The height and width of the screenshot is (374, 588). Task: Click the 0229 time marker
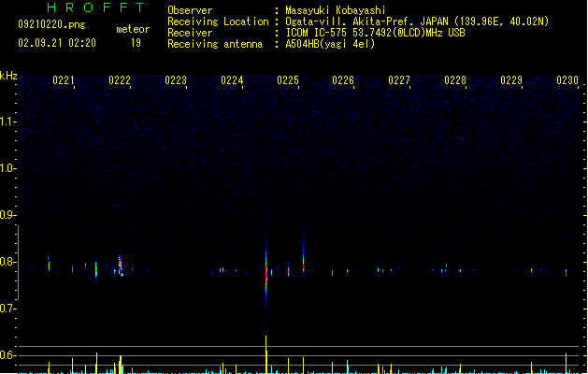click(511, 80)
